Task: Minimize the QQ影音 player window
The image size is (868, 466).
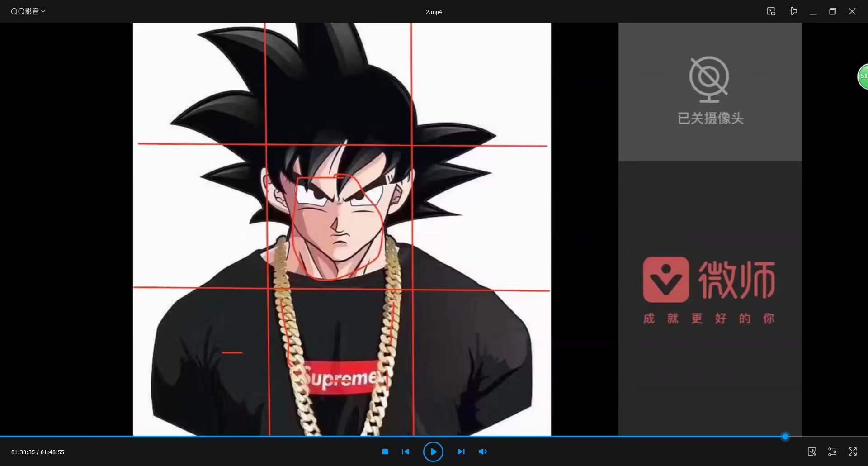Action: pyautogui.click(x=813, y=12)
